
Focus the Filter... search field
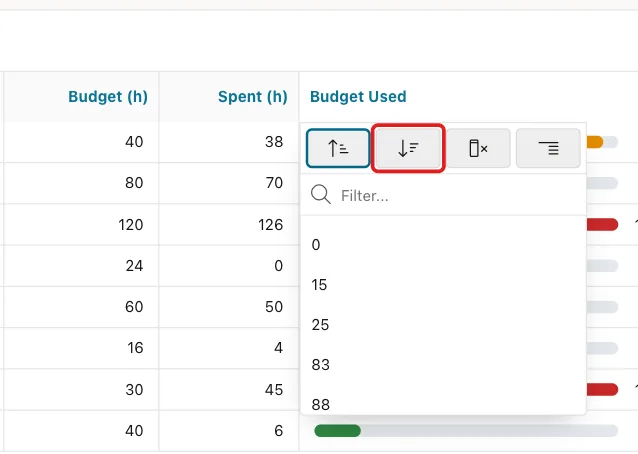click(443, 195)
